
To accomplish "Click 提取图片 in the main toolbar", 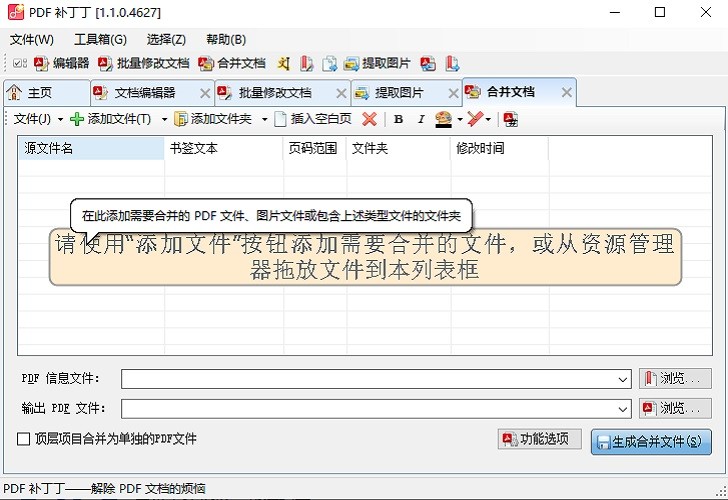I will coord(377,63).
